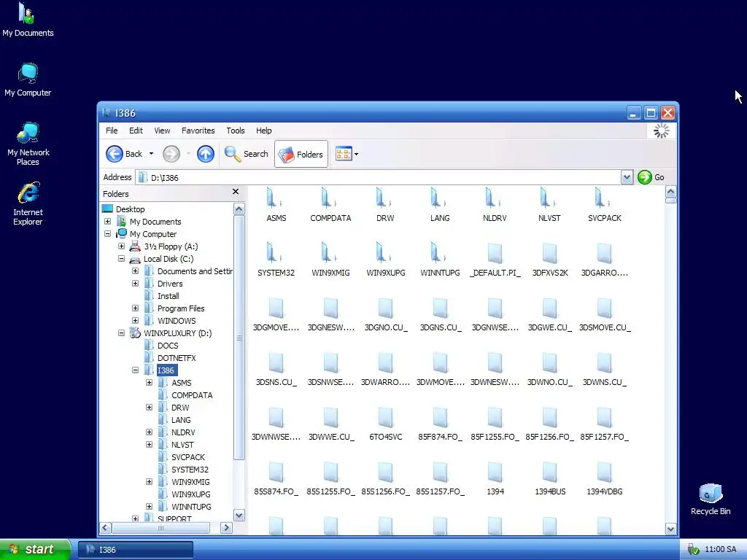This screenshot has height=560, width=747.
Task: Toggle the Folders pane button
Action: [301, 154]
